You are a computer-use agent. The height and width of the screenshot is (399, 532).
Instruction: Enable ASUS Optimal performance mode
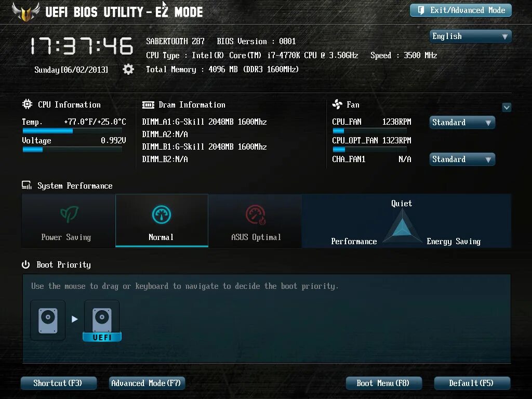point(256,220)
